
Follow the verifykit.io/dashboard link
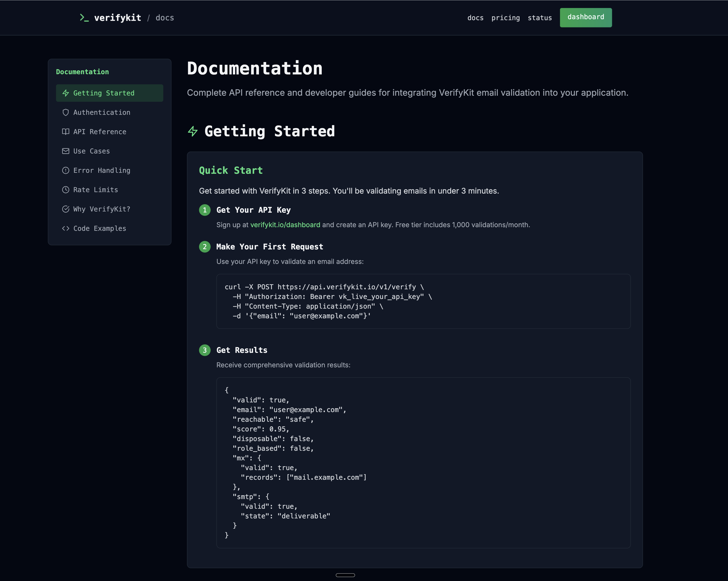point(285,224)
